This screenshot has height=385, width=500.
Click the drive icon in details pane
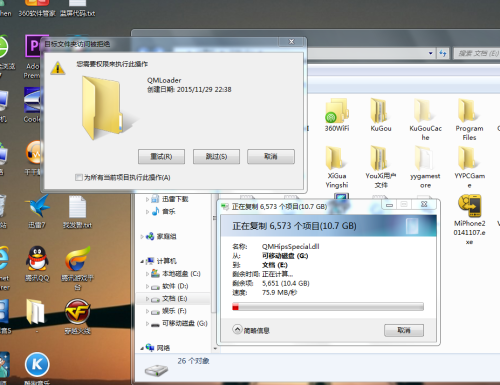click(x=156, y=370)
